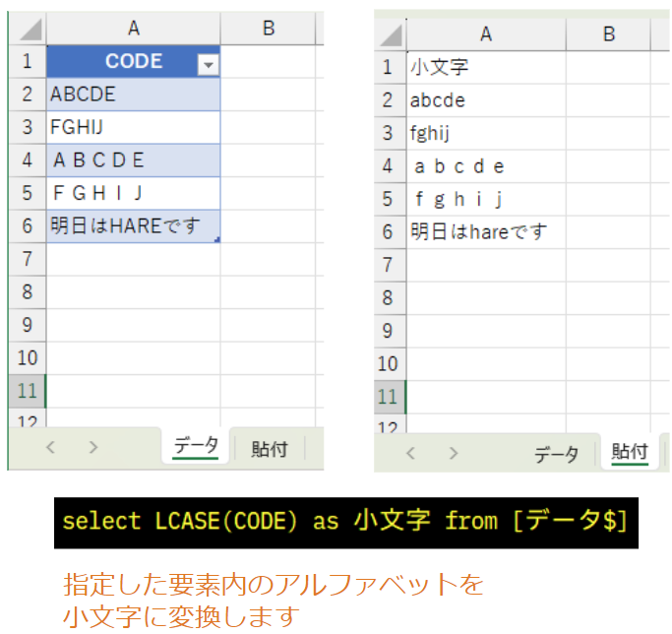Image resolution: width=672 pixels, height=634 pixels.
Task: Select cell containing ABCDE
Action: click(133, 95)
